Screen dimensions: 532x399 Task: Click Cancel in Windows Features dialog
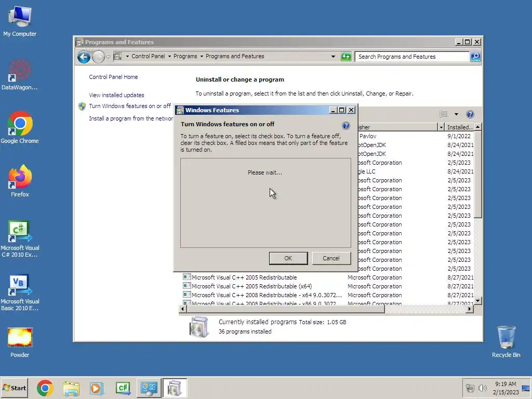tap(331, 258)
